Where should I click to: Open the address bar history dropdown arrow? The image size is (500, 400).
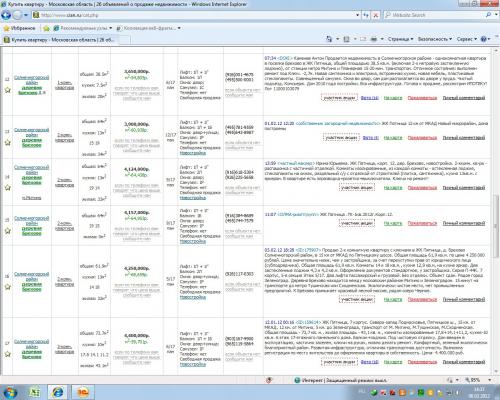tap(357, 15)
